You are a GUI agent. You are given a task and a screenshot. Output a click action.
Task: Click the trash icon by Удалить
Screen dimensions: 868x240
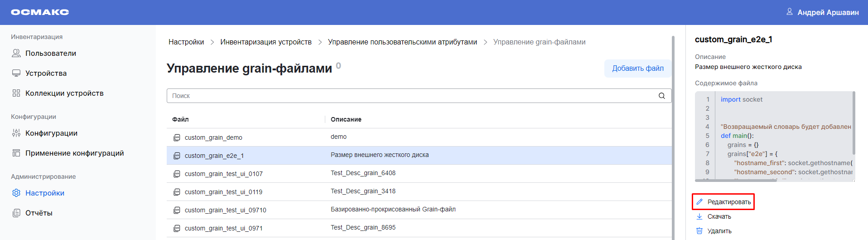[699, 231]
